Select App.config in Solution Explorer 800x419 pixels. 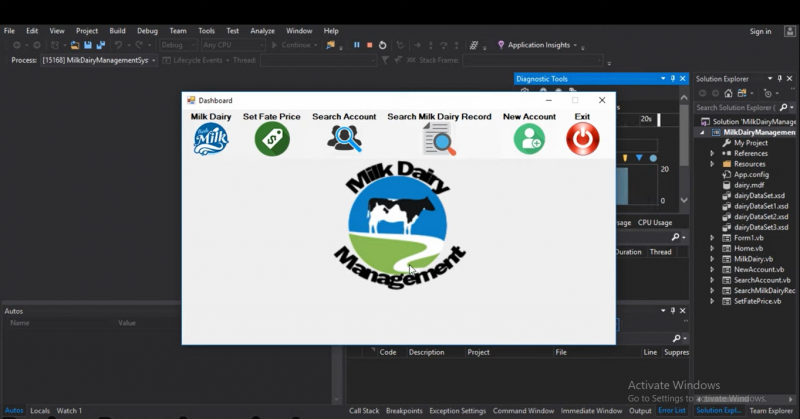[x=751, y=175]
